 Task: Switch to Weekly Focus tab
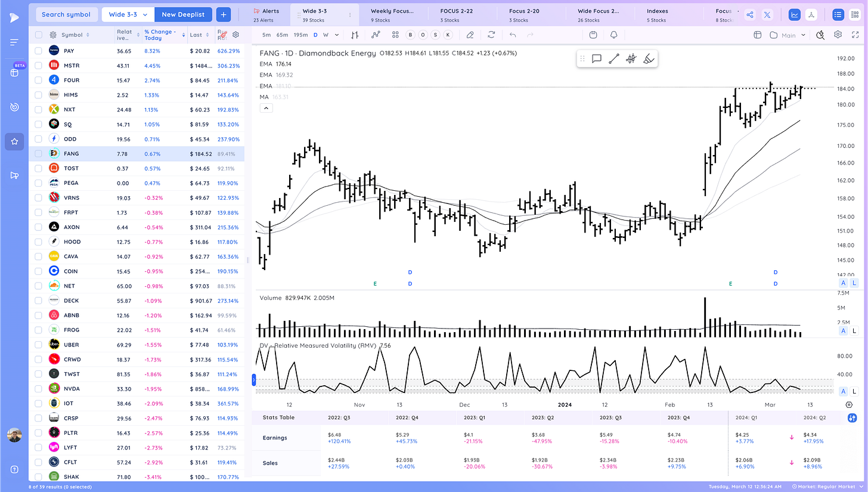pyautogui.click(x=392, y=15)
